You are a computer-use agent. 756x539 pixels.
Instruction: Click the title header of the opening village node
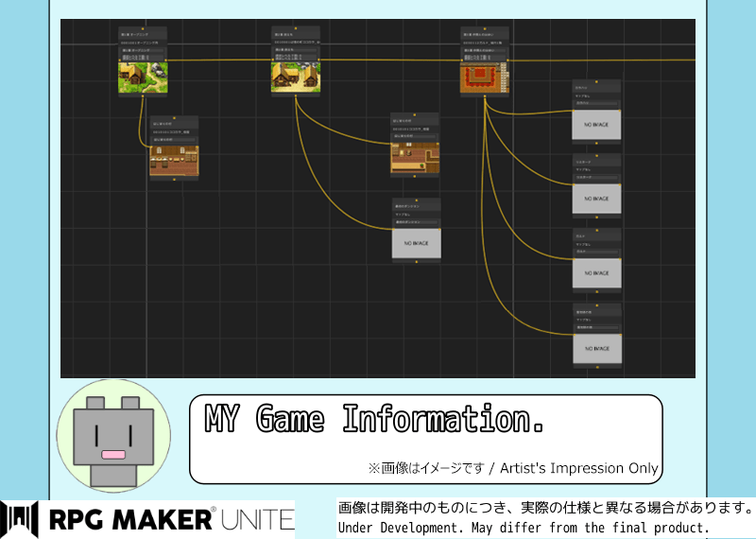[x=143, y=32]
